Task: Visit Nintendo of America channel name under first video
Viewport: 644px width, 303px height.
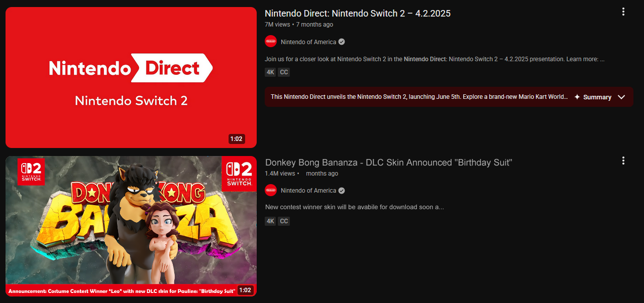Action: click(308, 42)
